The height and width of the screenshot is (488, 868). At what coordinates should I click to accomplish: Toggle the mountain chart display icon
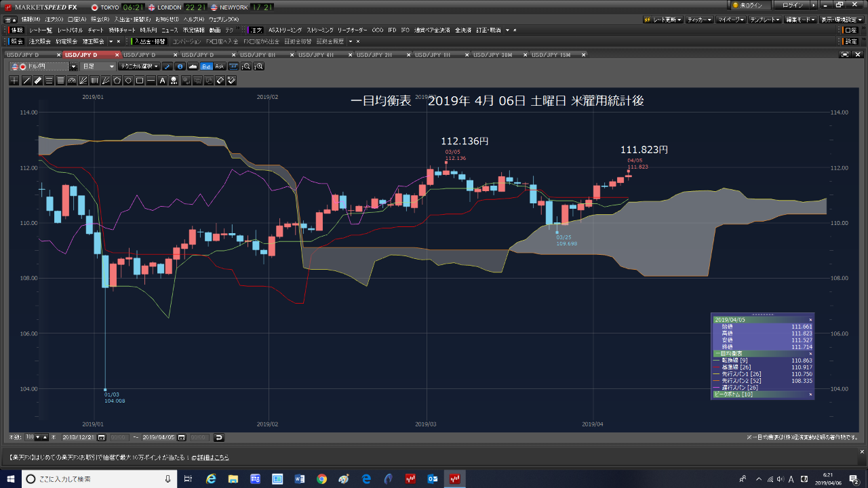point(192,66)
